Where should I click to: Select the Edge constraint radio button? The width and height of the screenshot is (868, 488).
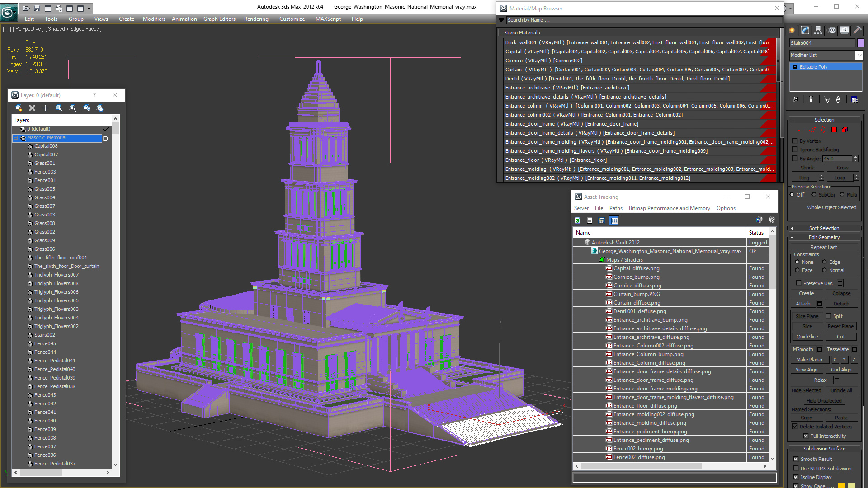tap(824, 262)
